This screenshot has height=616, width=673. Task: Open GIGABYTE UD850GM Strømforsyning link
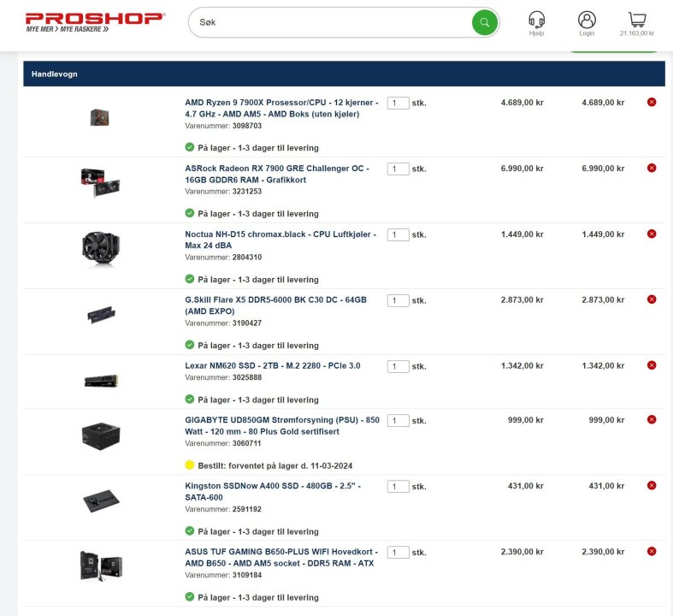pyautogui.click(x=282, y=425)
